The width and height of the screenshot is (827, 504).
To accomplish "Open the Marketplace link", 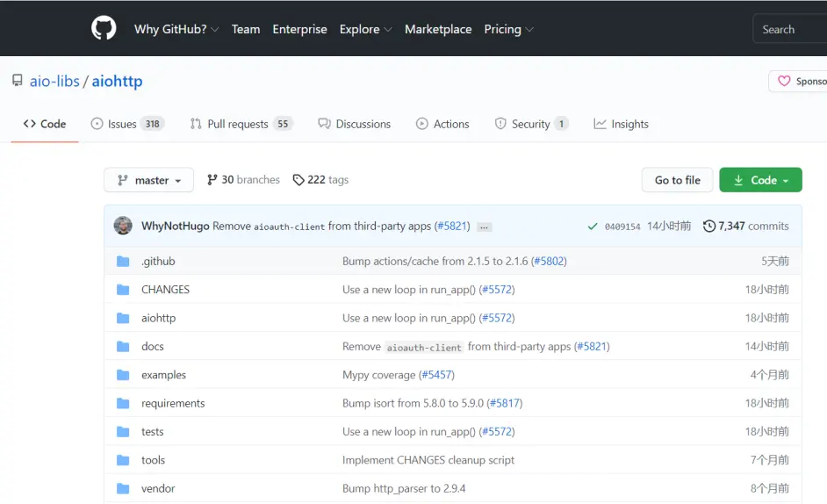I will pyautogui.click(x=438, y=29).
